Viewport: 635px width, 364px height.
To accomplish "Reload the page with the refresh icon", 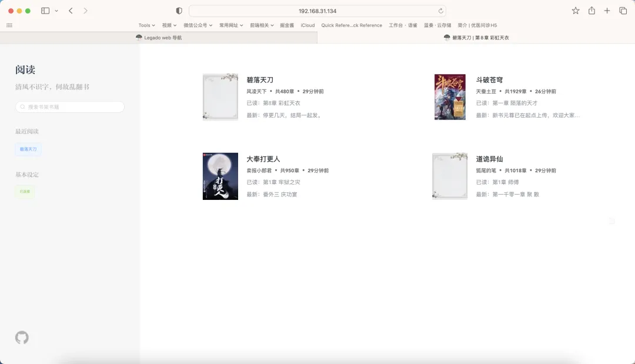I will pos(440,11).
